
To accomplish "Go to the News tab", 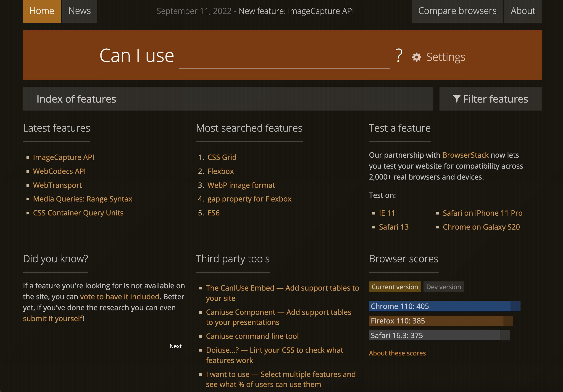I will 79,11.
